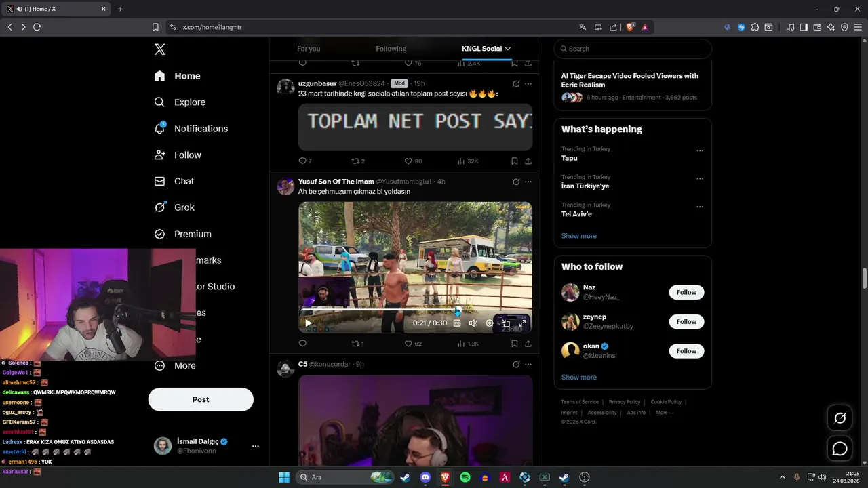Reply to Yusuf Son Of The Imam's post
The image size is (868, 488).
pos(302,344)
